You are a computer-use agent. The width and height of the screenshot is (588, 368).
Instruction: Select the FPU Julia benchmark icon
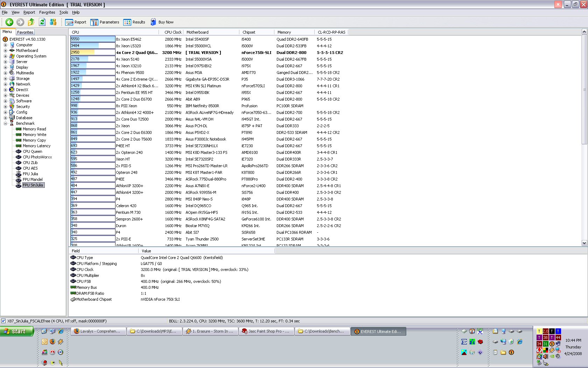pyautogui.click(x=19, y=174)
